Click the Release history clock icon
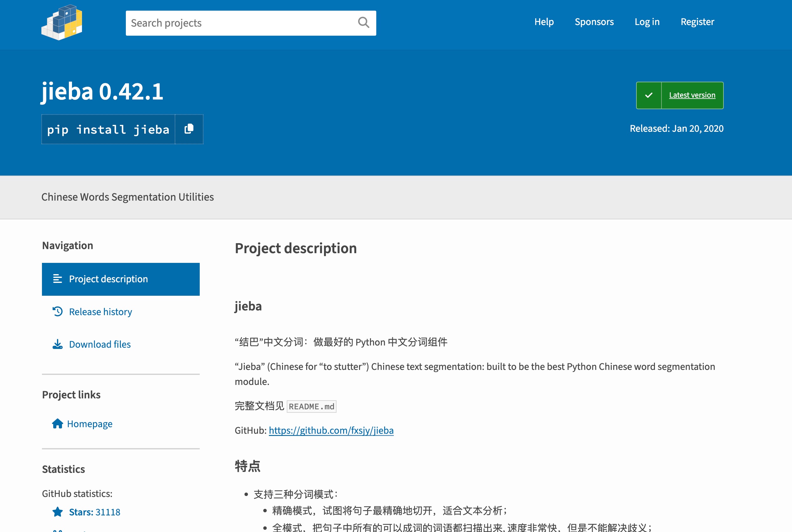Image resolution: width=792 pixels, height=532 pixels. (x=58, y=311)
